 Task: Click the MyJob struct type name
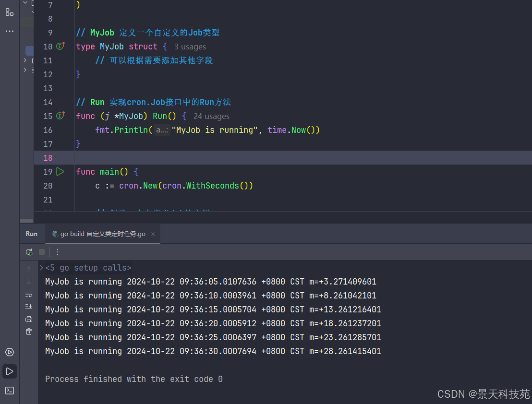click(x=111, y=47)
